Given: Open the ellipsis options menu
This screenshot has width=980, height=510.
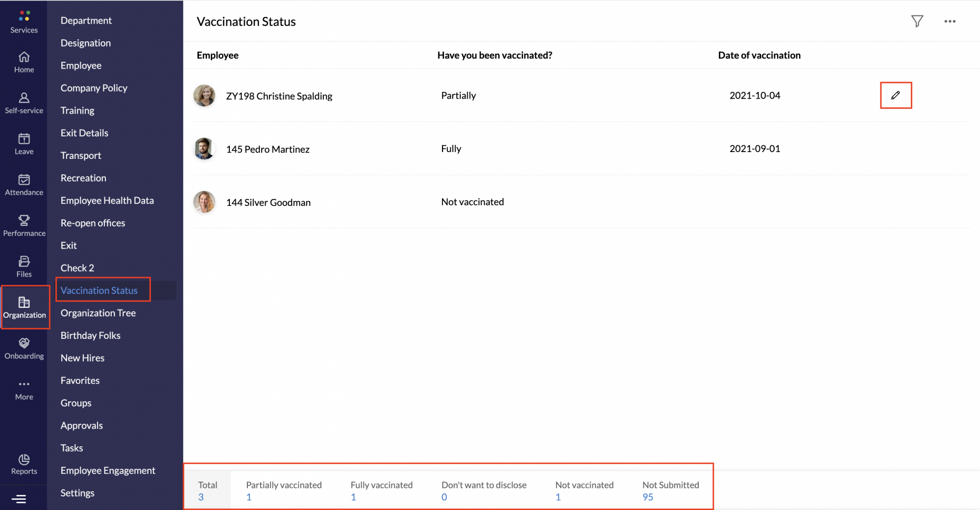Looking at the screenshot, I should click(950, 21).
